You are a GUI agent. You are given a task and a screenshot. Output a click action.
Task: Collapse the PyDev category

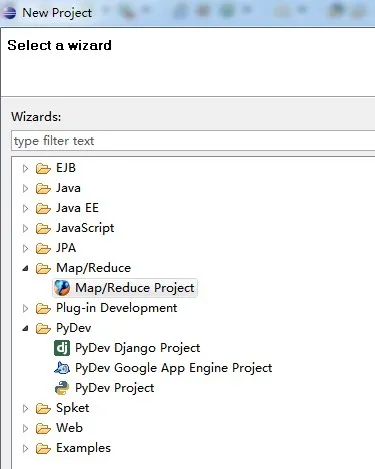(x=25, y=328)
